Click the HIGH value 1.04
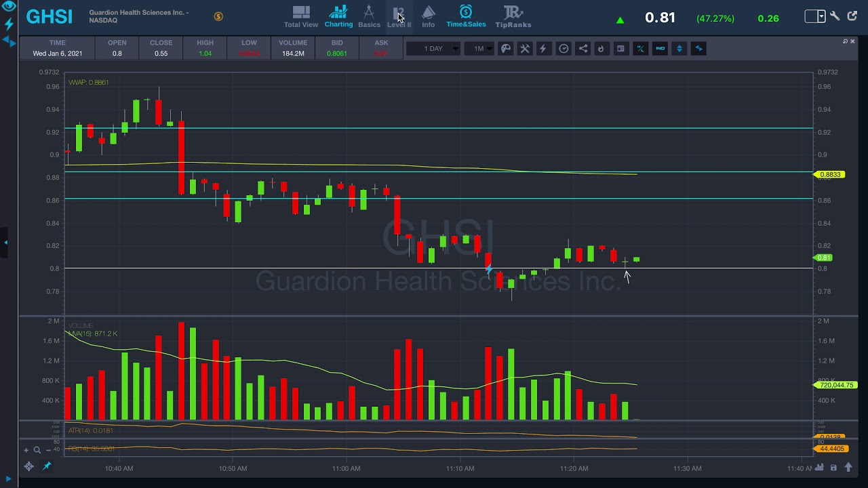Viewport: 868px width, 488px height. [205, 54]
